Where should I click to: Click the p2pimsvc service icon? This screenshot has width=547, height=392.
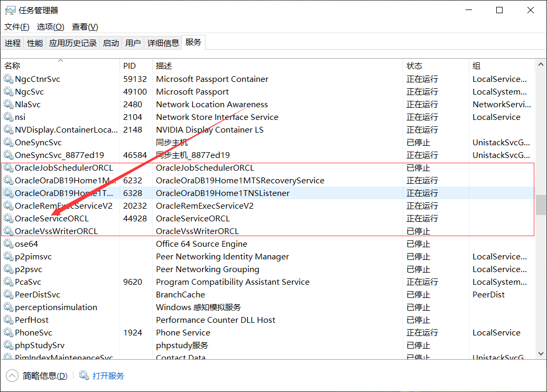8,257
